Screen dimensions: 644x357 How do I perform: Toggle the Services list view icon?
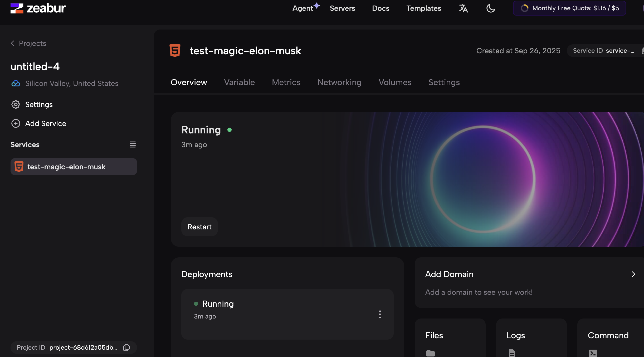coord(133,144)
